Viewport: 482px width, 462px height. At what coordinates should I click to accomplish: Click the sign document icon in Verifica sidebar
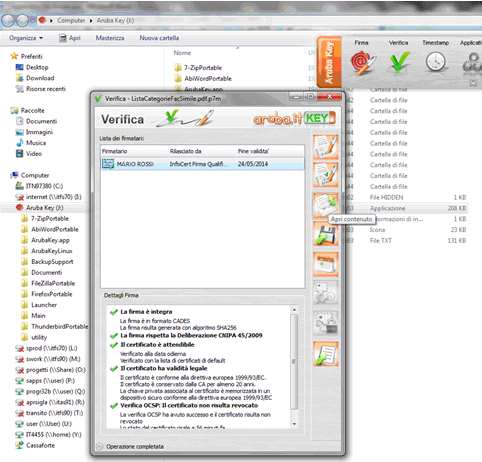326,147
